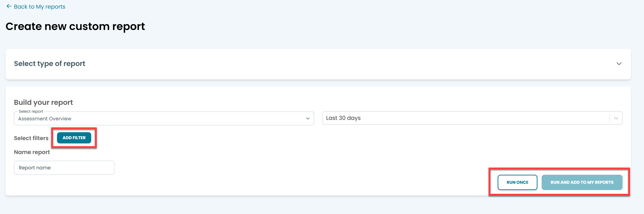Viewport: 644px width, 214px height.
Task: Click RUN AND ADD TO MY REPORTS
Action: pyautogui.click(x=582, y=182)
